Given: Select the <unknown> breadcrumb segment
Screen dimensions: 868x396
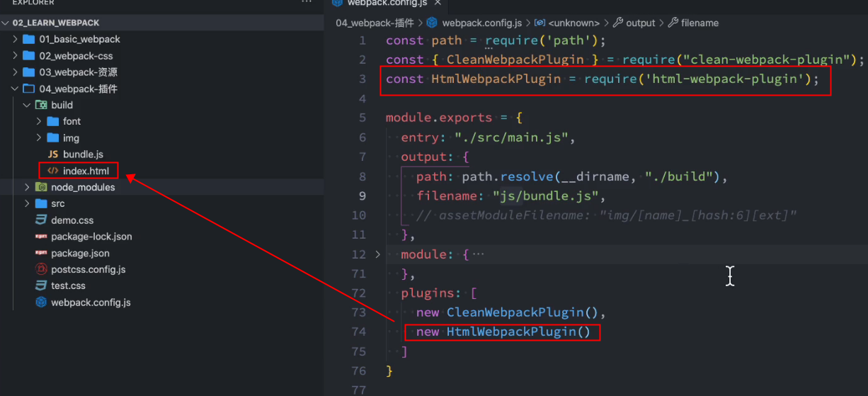Looking at the screenshot, I should [573, 23].
